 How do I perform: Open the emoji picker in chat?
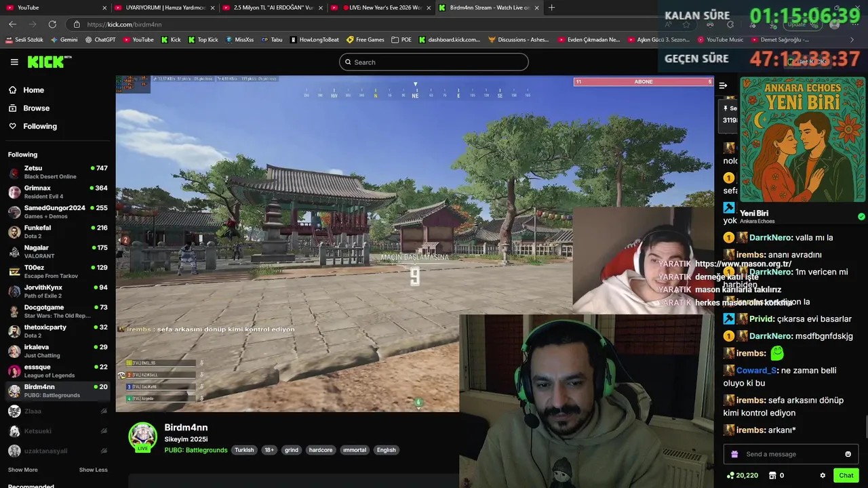(x=848, y=454)
